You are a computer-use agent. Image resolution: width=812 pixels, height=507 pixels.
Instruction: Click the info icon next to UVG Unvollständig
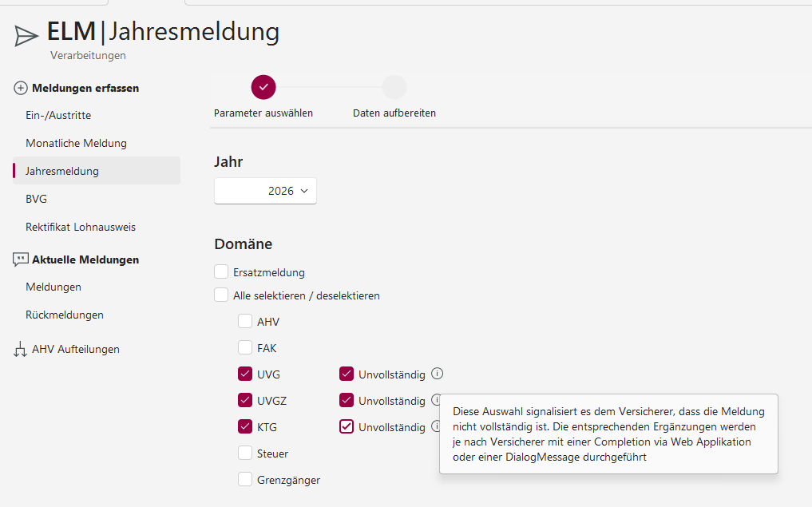coord(437,374)
